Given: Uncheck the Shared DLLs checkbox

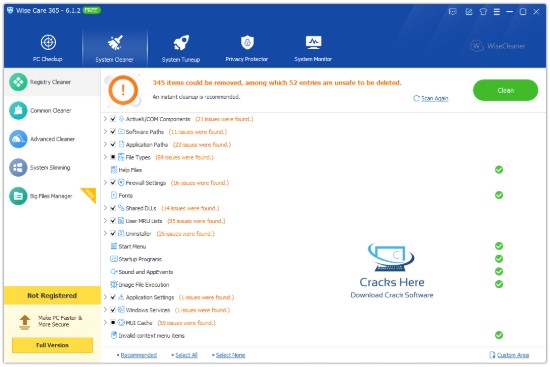Looking at the screenshot, I should 113,208.
